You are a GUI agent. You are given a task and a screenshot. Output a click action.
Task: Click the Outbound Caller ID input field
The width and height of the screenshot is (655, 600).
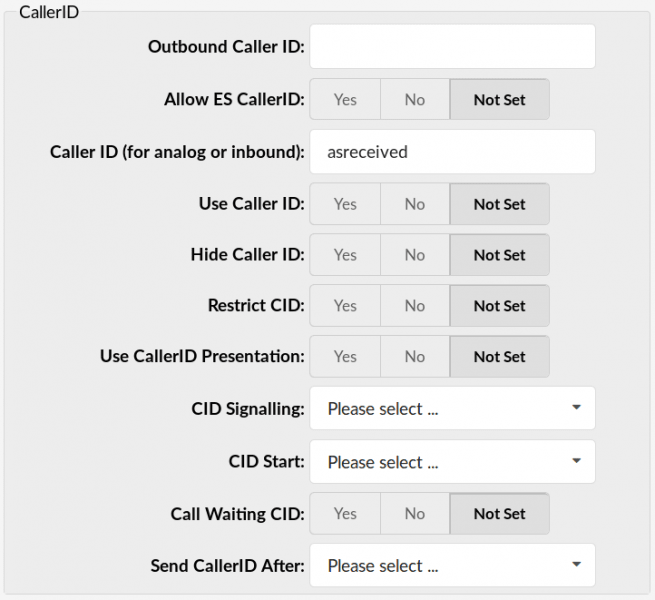click(x=452, y=46)
